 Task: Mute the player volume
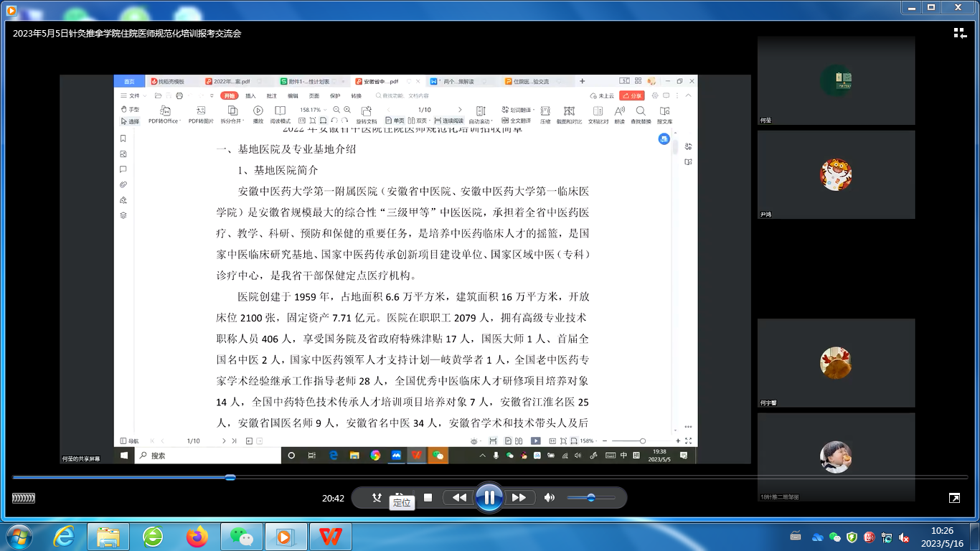pos(550,498)
